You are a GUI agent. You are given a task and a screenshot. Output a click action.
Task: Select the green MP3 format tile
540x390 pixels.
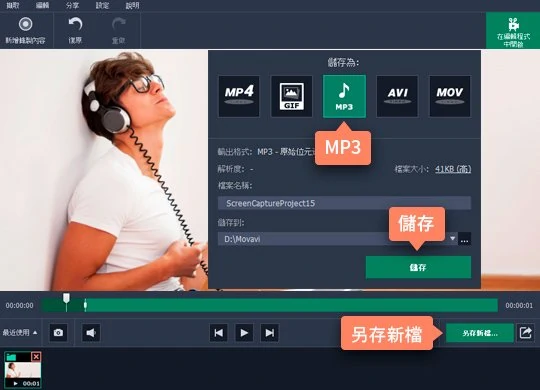click(344, 96)
